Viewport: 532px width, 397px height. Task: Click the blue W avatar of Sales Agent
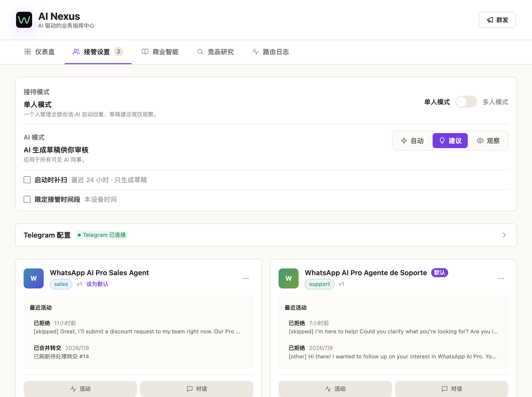click(34, 278)
